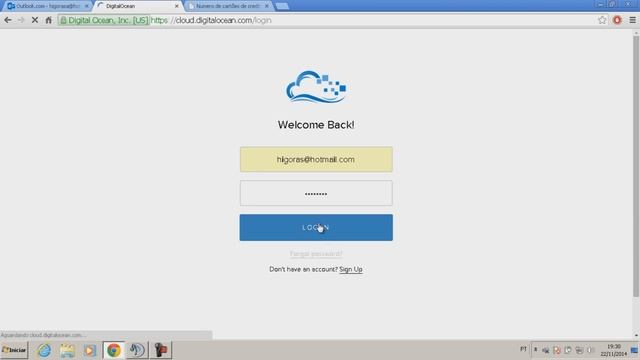Open the Iniciar start button
This screenshot has height=360, width=640.
[14, 350]
